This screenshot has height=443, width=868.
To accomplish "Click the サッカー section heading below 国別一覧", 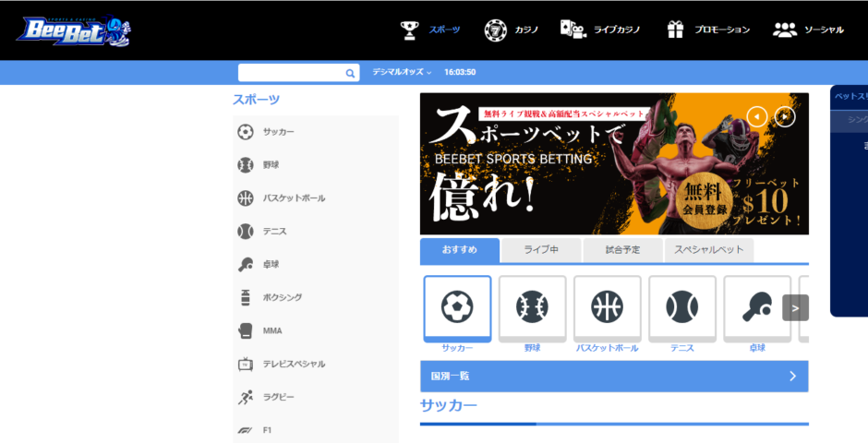I will (449, 405).
